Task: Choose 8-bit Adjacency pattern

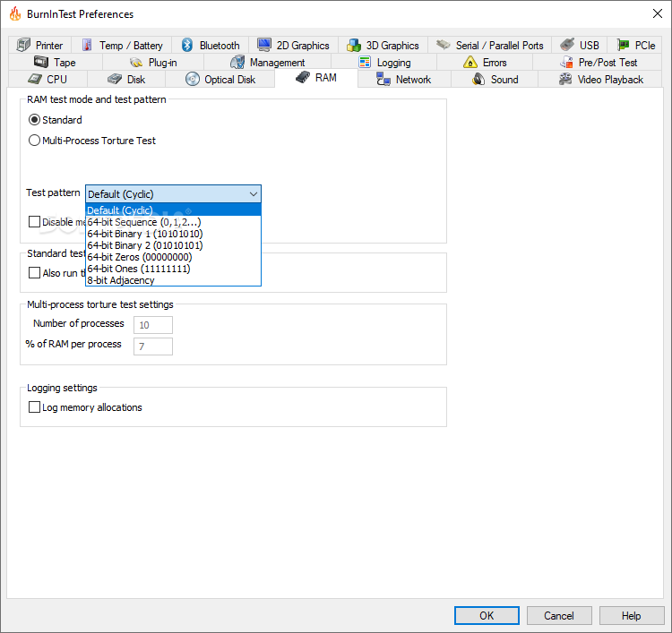Action: click(x=173, y=279)
